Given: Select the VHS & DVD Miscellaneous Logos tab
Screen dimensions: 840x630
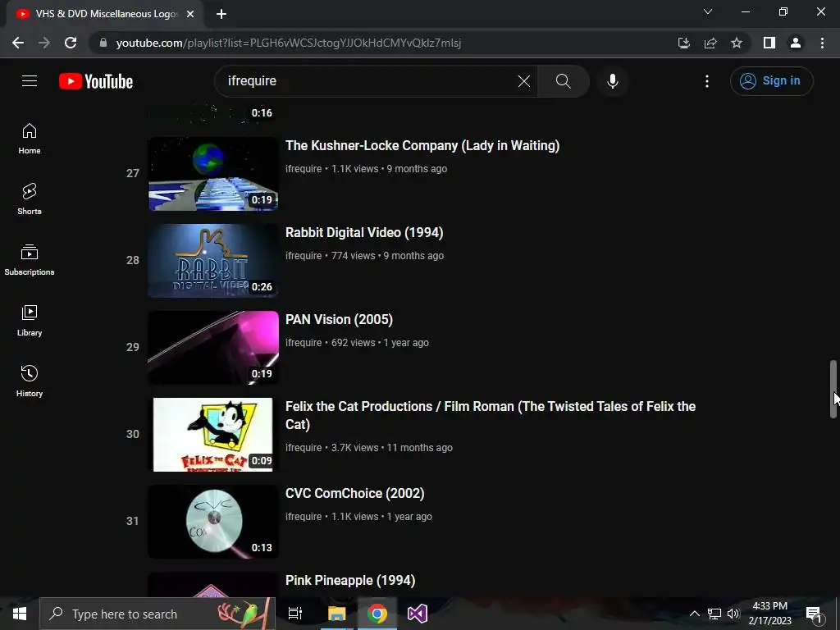Looking at the screenshot, I should click(x=106, y=14).
